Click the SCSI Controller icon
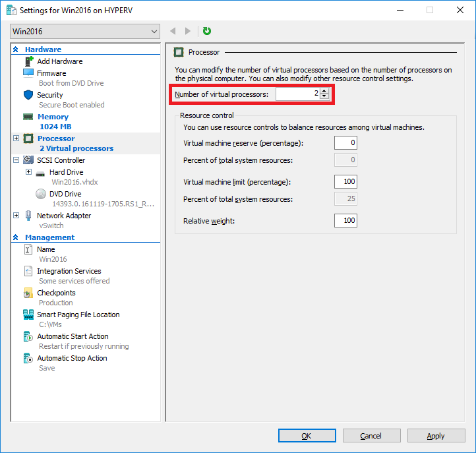Screen dimensions: 476x453 point(28,160)
